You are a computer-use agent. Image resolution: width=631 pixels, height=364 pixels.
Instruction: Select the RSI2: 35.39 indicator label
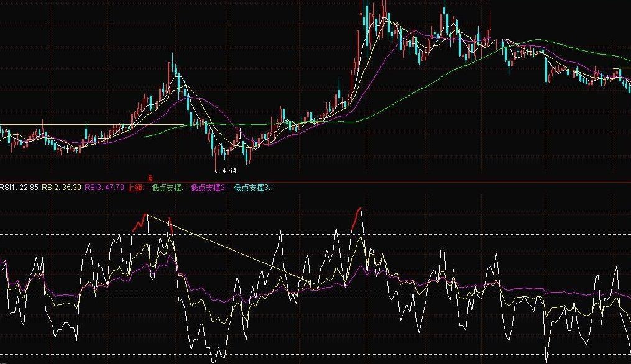[x=62, y=188]
